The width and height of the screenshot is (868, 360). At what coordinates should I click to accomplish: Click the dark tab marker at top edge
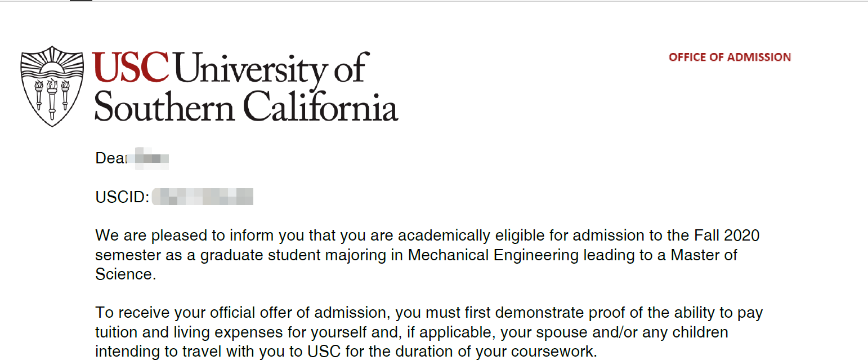click(x=81, y=1)
